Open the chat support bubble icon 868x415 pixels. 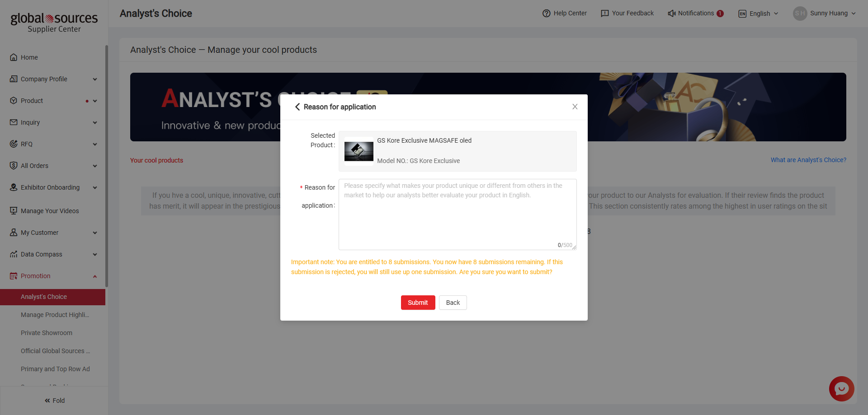tap(841, 388)
